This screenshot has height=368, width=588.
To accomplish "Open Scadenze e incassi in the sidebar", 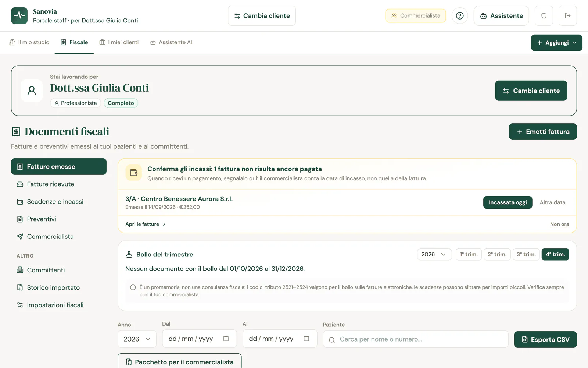I will [59, 202].
